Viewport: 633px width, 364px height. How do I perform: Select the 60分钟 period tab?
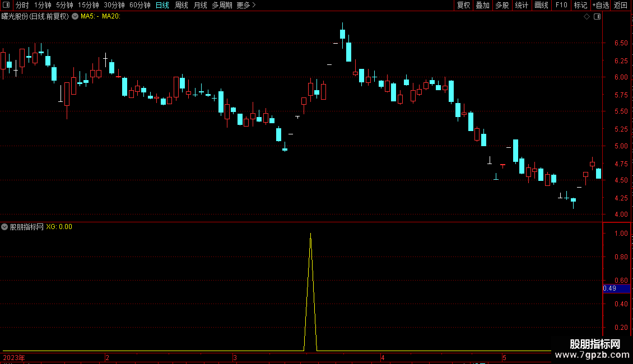pyautogui.click(x=140, y=5)
